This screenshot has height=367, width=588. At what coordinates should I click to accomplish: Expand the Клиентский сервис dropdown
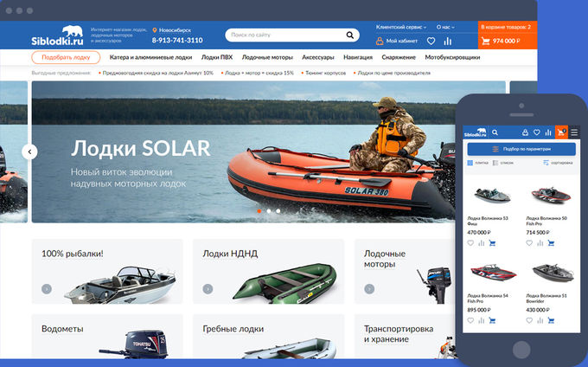pyautogui.click(x=402, y=27)
